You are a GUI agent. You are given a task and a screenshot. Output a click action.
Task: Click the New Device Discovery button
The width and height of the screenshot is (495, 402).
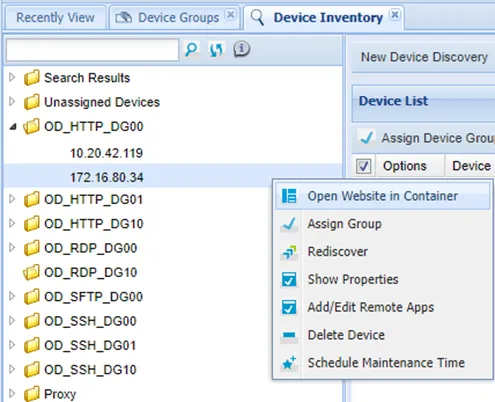[x=424, y=57]
